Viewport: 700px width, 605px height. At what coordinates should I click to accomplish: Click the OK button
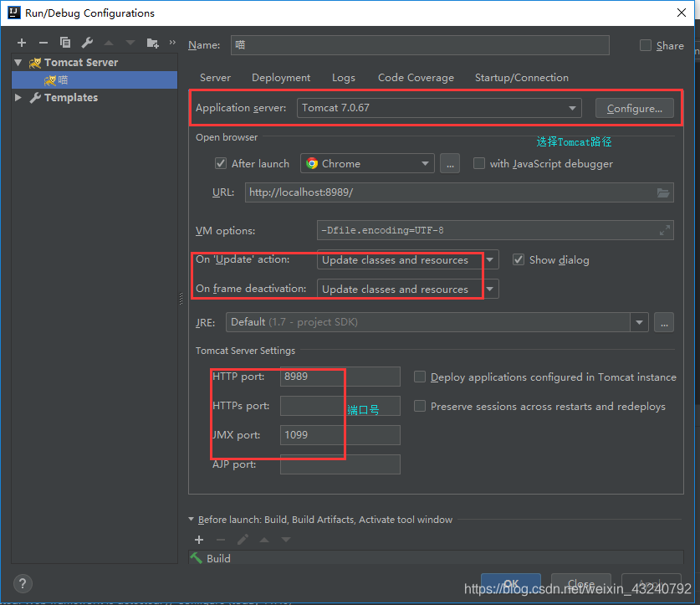click(x=511, y=583)
